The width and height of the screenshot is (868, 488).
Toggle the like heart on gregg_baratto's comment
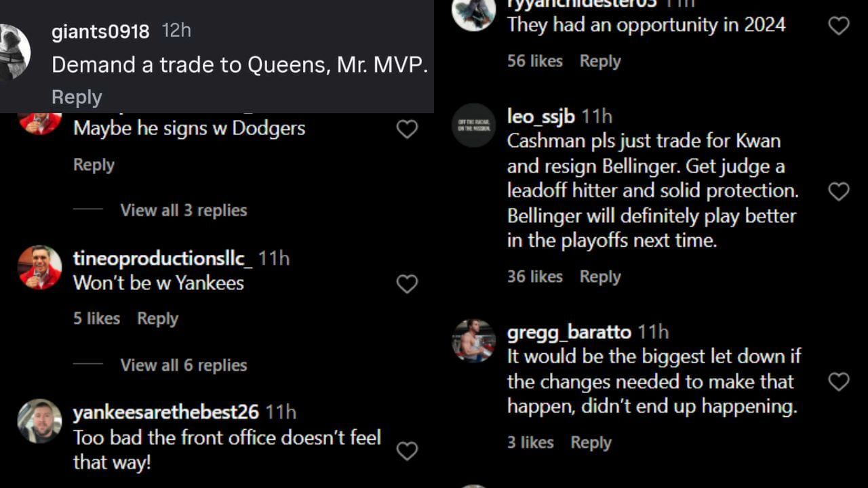point(838,382)
